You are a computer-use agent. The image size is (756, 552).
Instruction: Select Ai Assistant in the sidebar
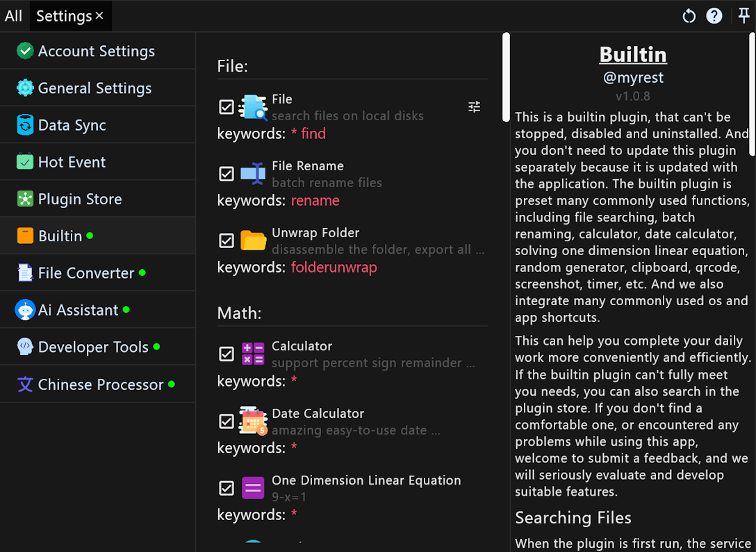[x=78, y=310]
